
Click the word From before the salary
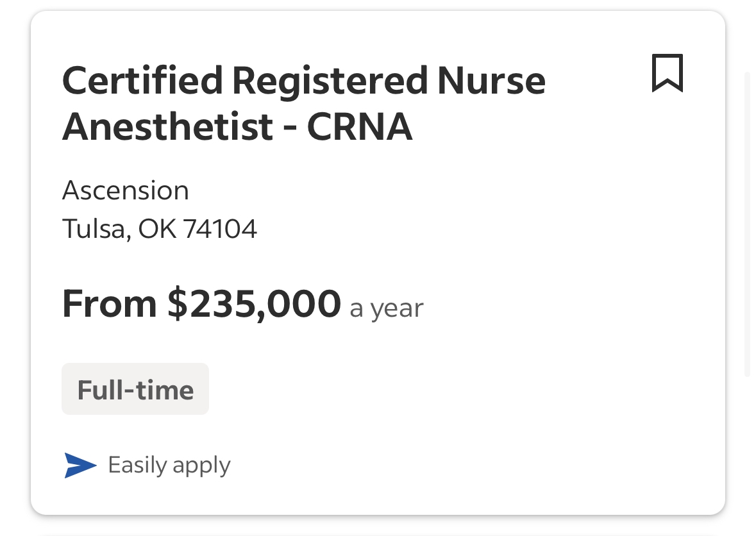tap(110, 304)
